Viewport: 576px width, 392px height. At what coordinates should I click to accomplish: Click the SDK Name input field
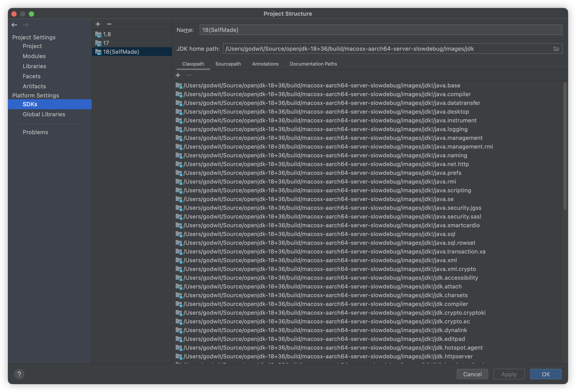coord(380,30)
